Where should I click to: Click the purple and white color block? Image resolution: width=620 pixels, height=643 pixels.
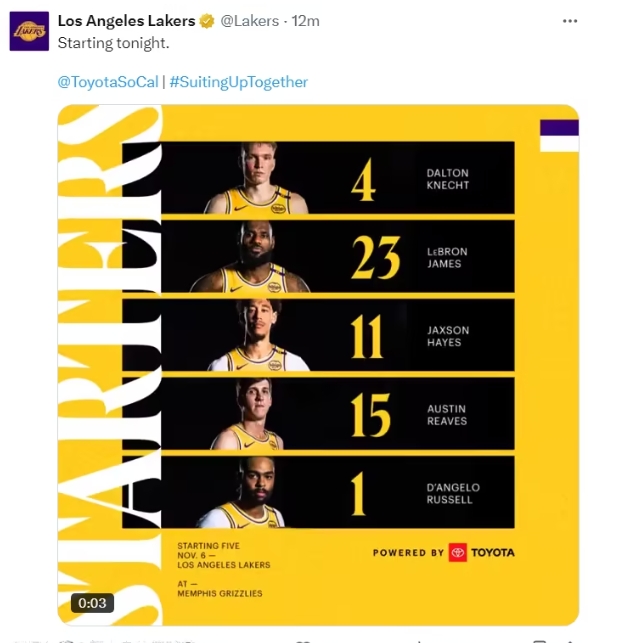click(559, 136)
